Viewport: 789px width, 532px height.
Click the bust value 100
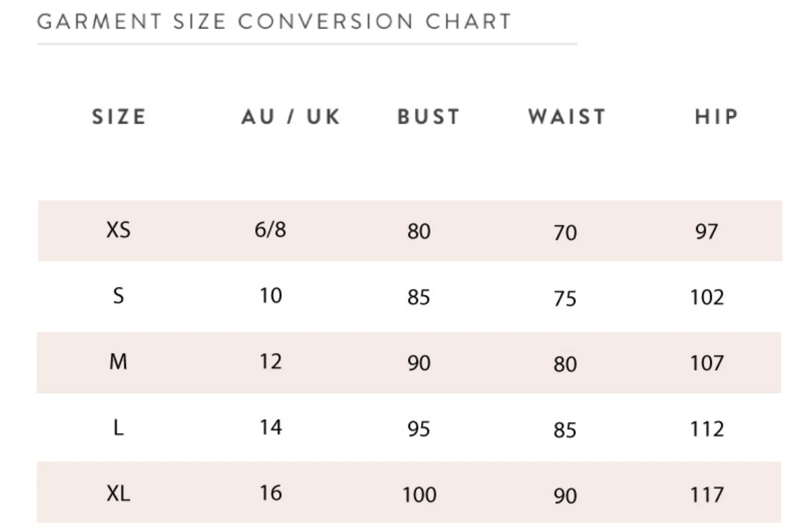(419, 494)
